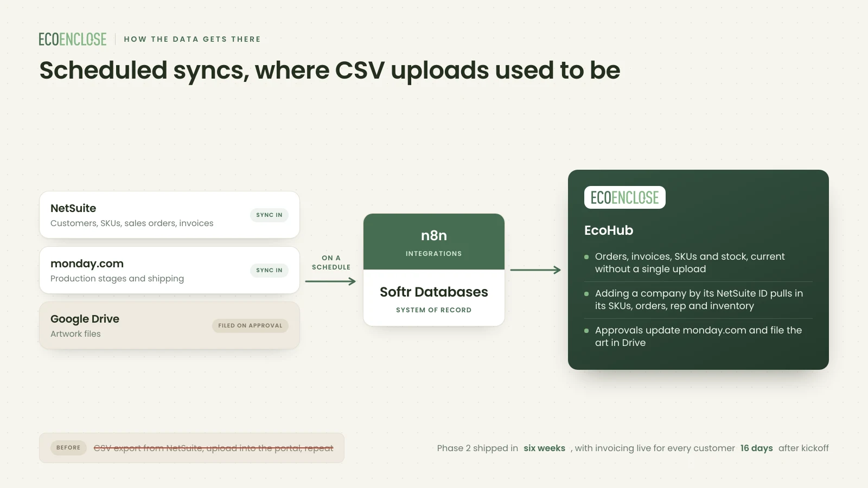The height and width of the screenshot is (488, 868).
Task: Select the 'Phase 2 shipped in' text
Action: [477, 448]
